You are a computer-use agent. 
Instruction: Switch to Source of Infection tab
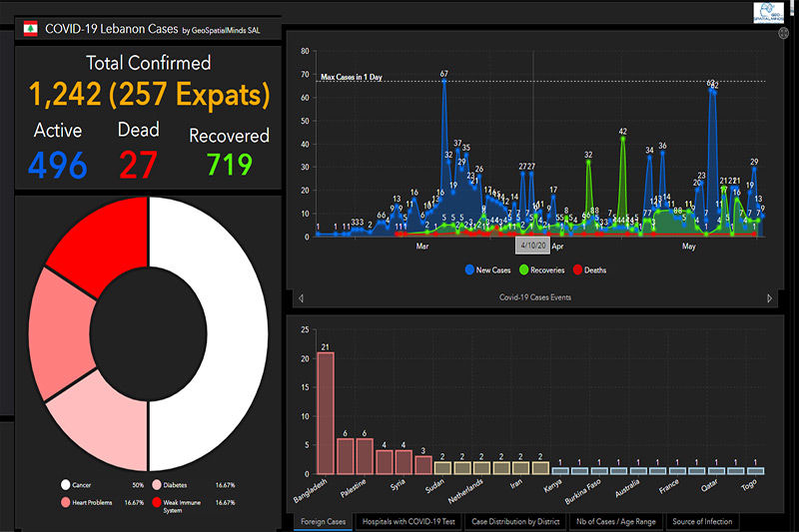point(702,522)
